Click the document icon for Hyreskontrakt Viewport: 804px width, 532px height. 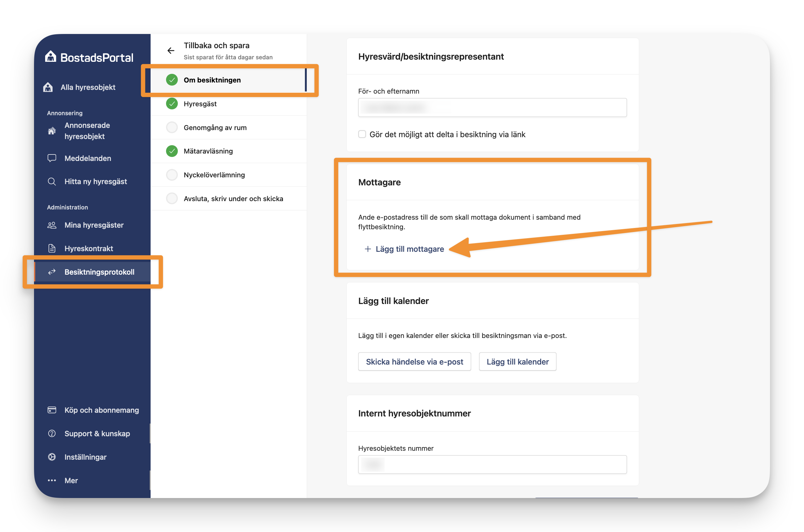click(x=52, y=248)
